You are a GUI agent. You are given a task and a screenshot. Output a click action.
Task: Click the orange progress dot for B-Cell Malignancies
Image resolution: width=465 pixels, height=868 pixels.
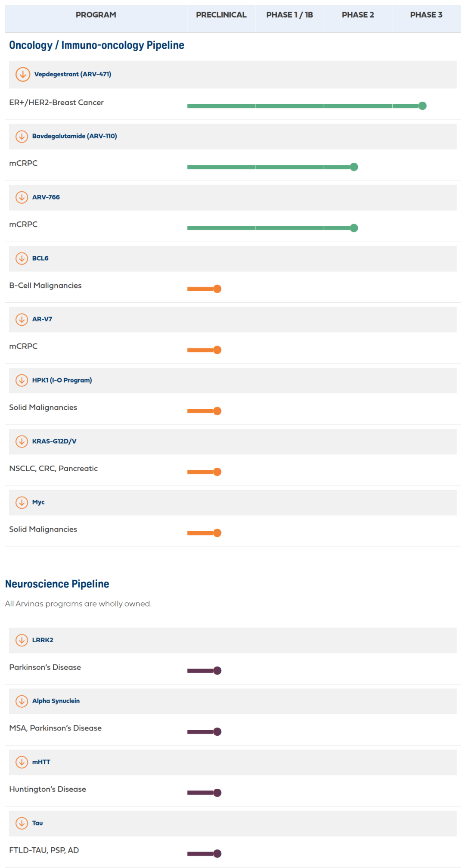(217, 289)
